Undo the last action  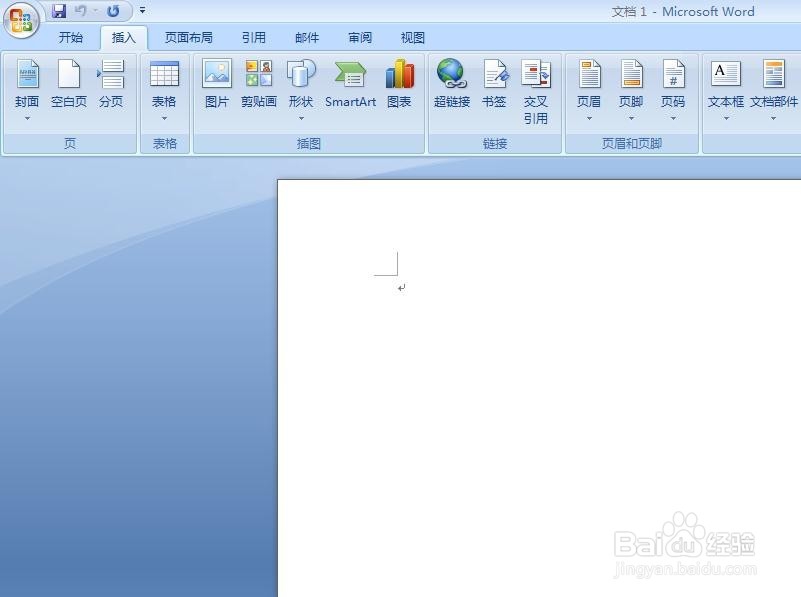pyautogui.click(x=81, y=11)
